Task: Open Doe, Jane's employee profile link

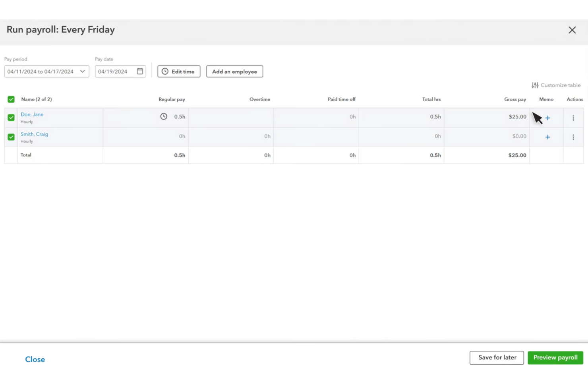Action: 32,114
